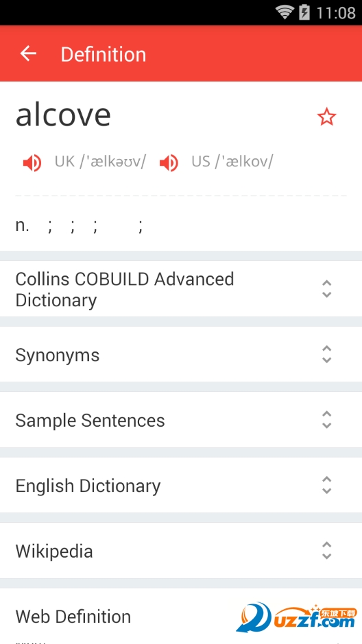Expand Collins COBUILD Advanced Dictionary chevron
This screenshot has height=644, width=362.
point(326,288)
